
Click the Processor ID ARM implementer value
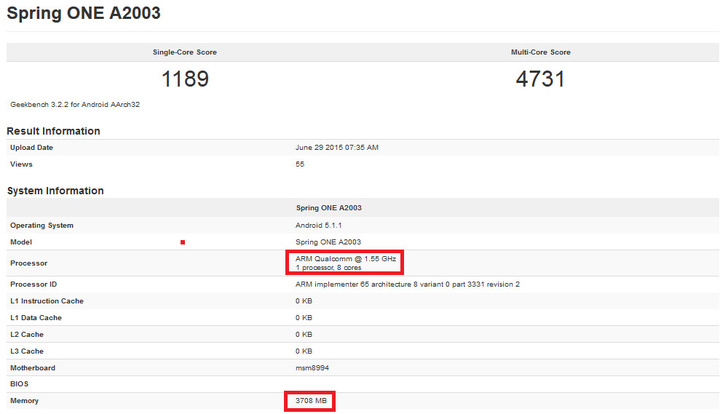point(407,284)
